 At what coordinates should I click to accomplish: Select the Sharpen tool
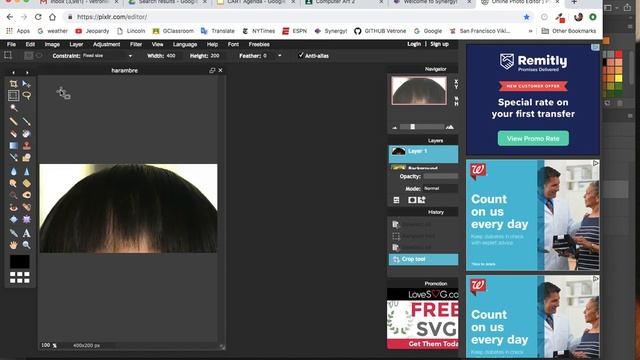coord(27,171)
